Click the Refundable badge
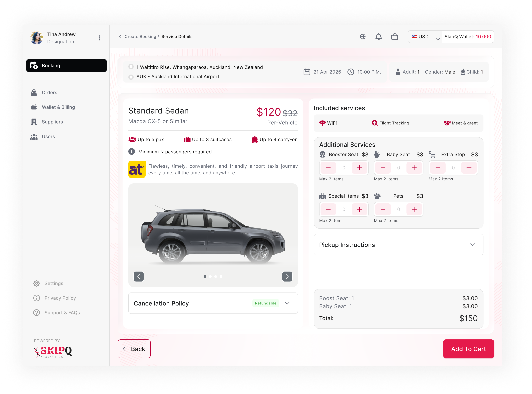 pyautogui.click(x=265, y=303)
